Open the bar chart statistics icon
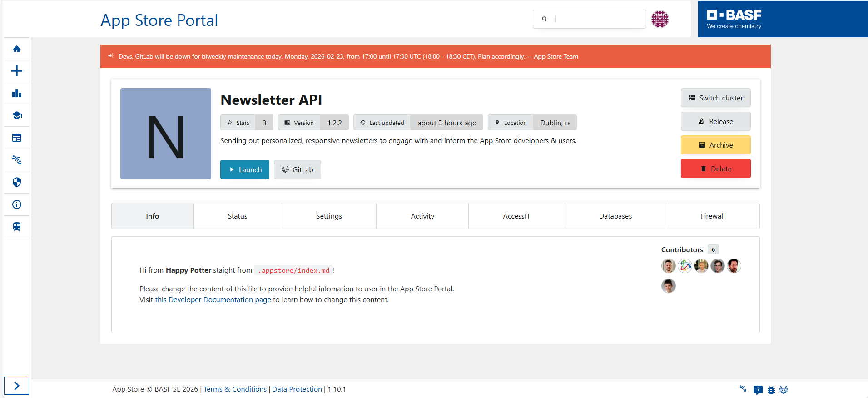 pos(17,93)
